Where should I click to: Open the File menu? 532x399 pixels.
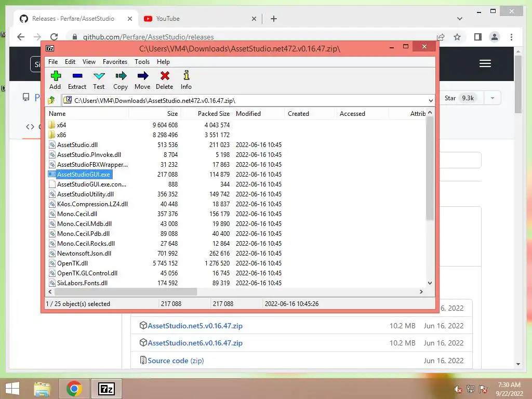click(x=53, y=62)
